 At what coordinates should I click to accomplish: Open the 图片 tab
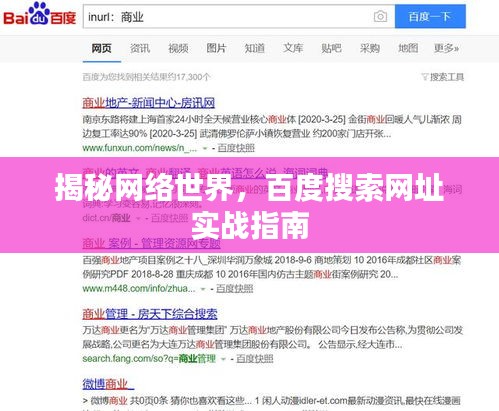pos(216,48)
